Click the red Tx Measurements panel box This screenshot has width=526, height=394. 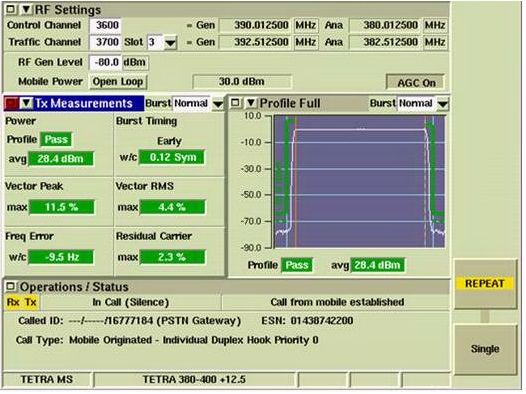tap(11, 103)
